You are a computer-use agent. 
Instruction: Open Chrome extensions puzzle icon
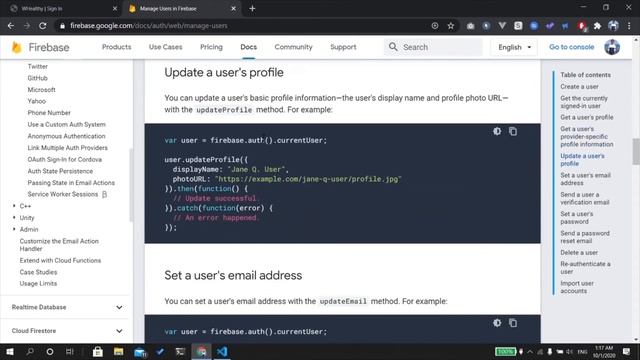pyautogui.click(x=597, y=26)
